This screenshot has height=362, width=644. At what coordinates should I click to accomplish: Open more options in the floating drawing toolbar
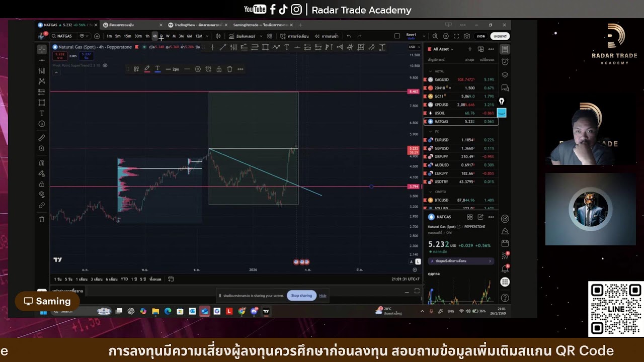(x=240, y=69)
